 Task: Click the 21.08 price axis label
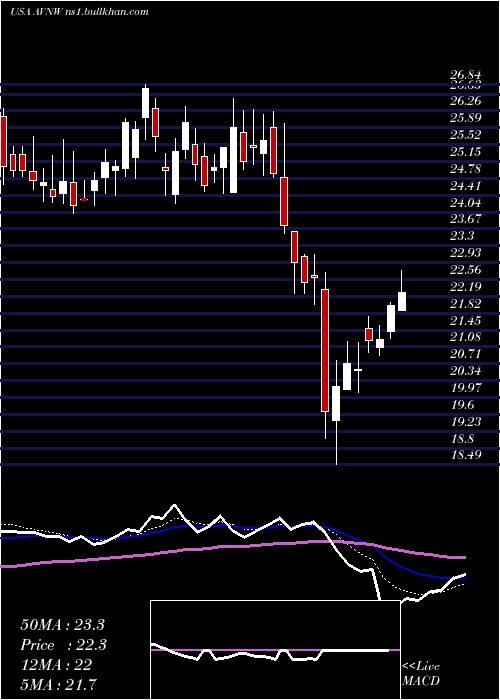tap(465, 337)
